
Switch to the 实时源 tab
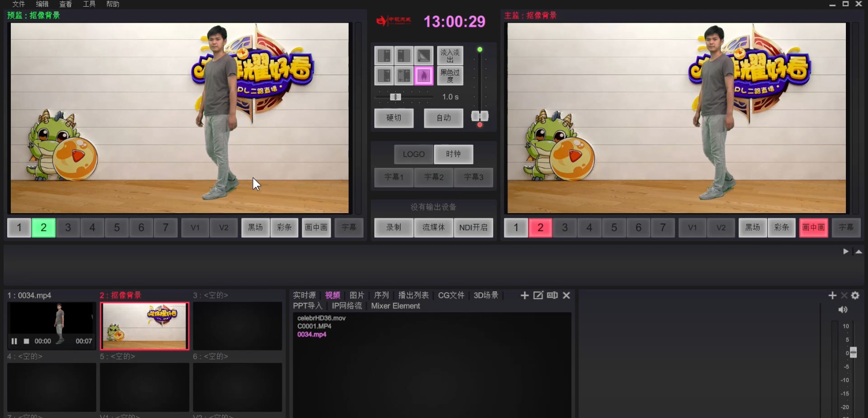click(304, 295)
